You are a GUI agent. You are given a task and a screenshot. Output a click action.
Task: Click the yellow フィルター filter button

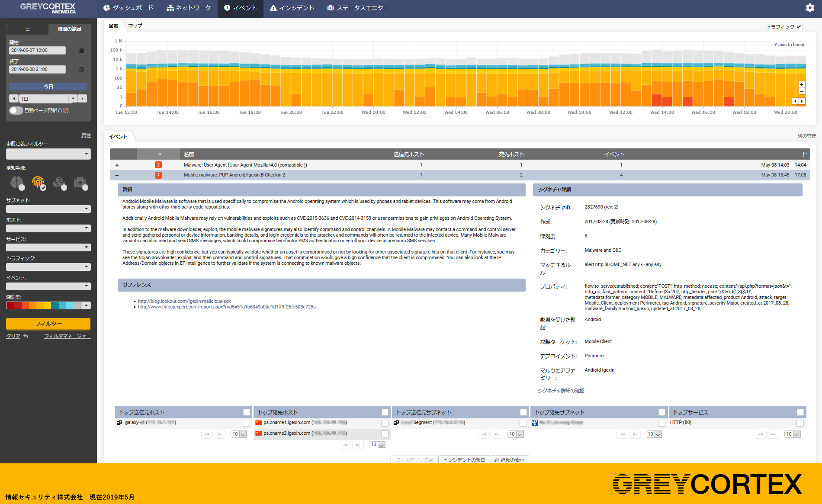point(48,324)
